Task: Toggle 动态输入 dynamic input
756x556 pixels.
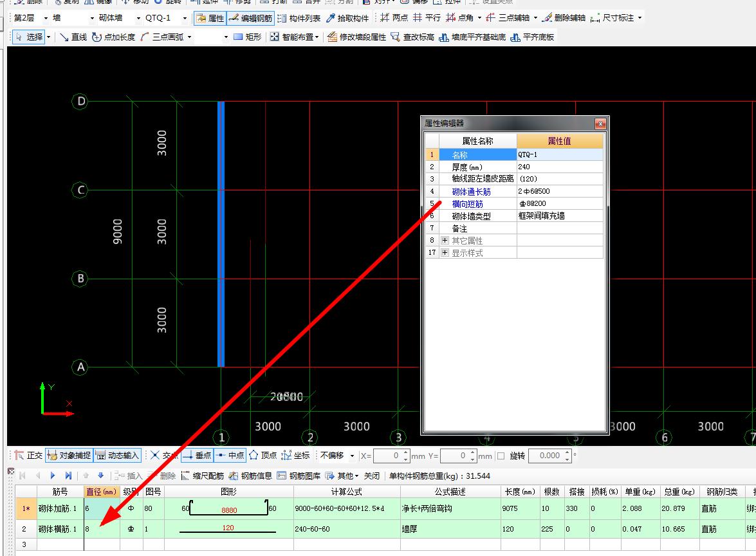Action: (117, 455)
